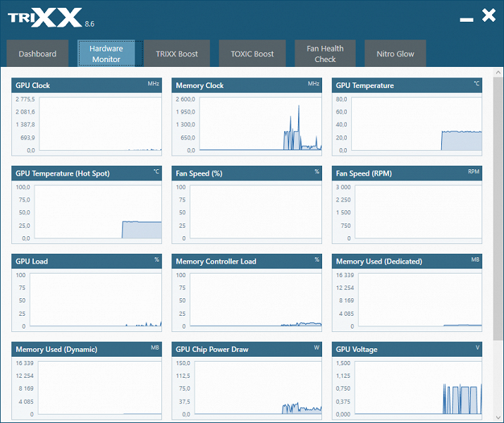Click the vertical scrollbar thumb
This screenshot has height=423, width=504.
pos(498,208)
